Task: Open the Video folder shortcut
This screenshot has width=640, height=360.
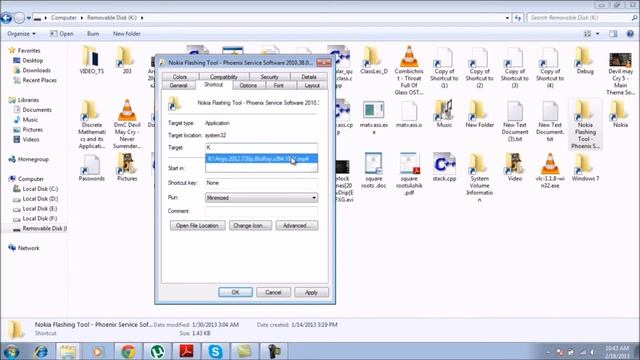Action: (514, 167)
